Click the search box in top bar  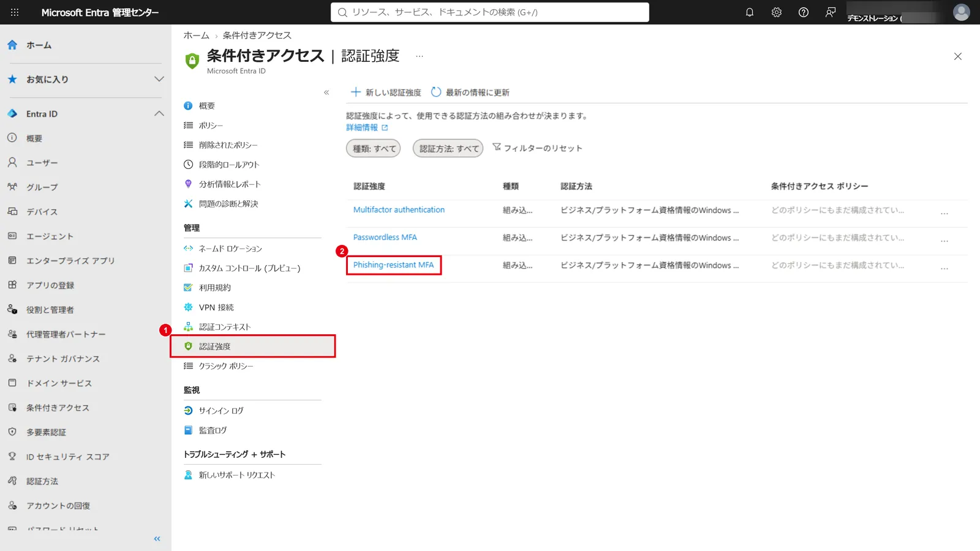[x=490, y=12]
